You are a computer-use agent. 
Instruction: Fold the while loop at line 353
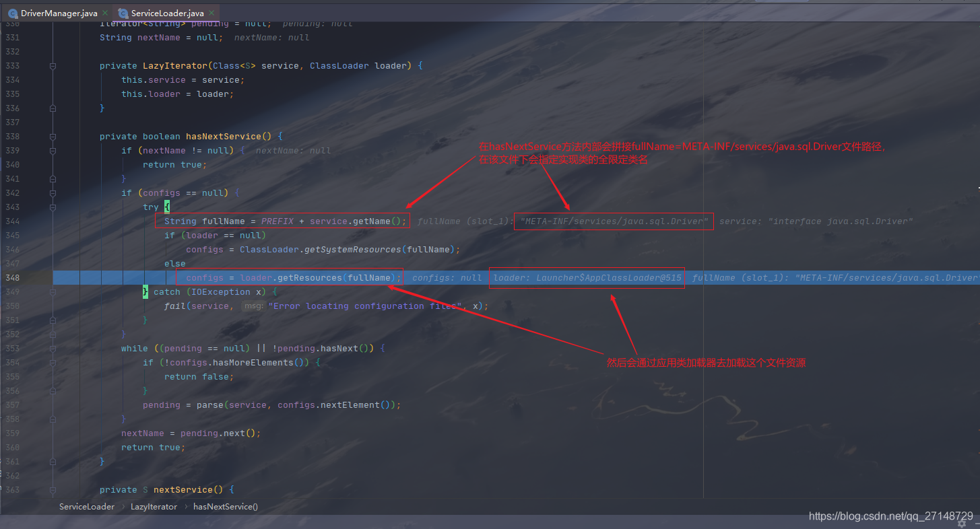53,349
